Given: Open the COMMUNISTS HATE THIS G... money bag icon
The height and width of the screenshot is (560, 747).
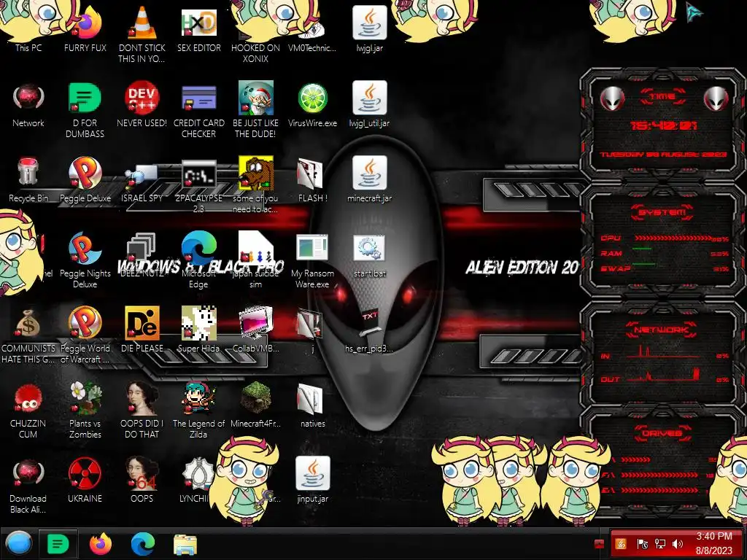Looking at the screenshot, I should click(28, 335).
